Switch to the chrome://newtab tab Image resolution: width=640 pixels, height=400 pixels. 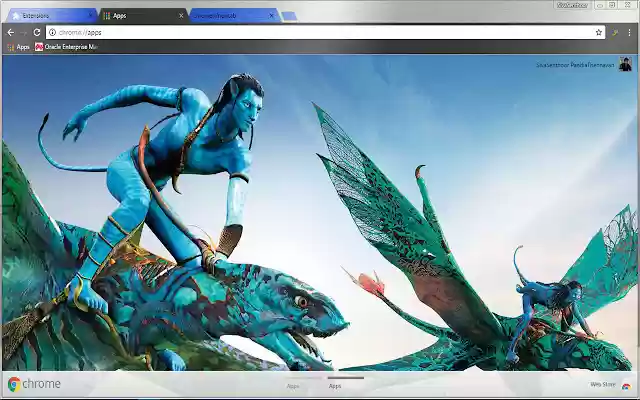pyautogui.click(x=233, y=16)
